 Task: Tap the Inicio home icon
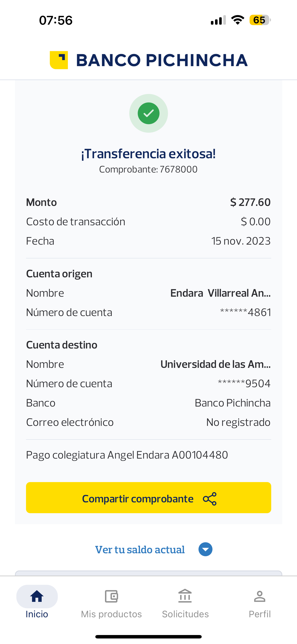(x=37, y=596)
